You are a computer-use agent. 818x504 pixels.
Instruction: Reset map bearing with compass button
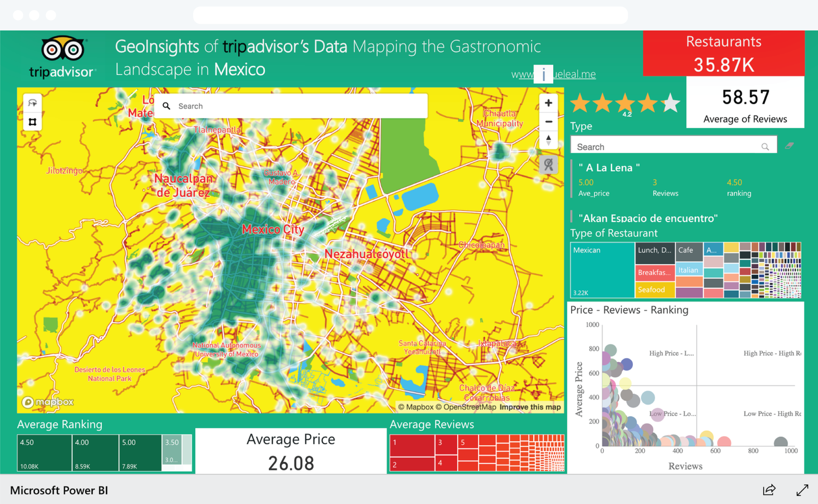pos(548,140)
